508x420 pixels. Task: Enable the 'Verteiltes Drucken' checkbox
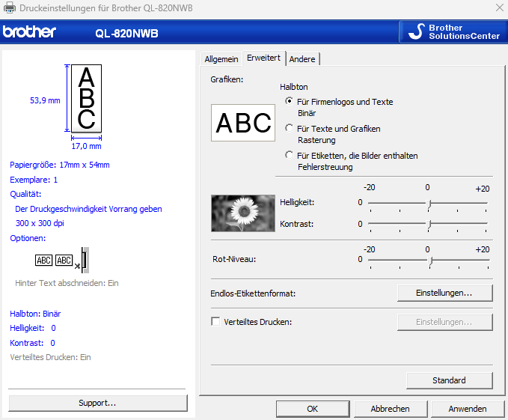point(216,322)
